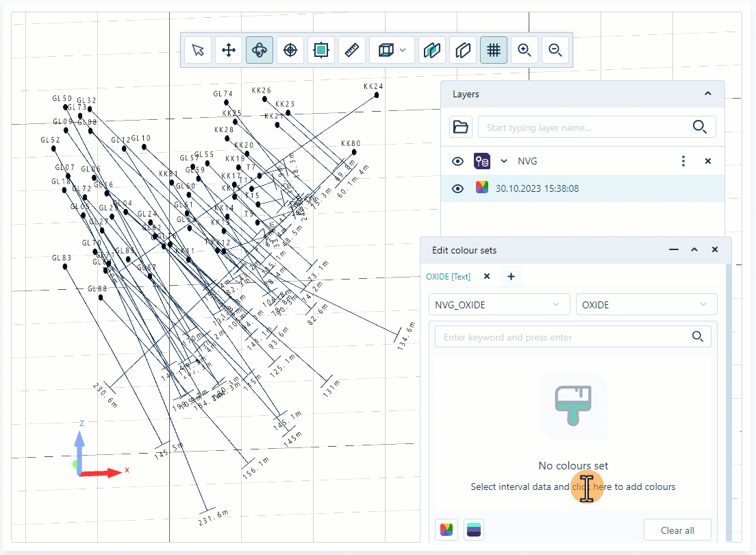Image resolution: width=756 pixels, height=555 pixels.
Task: Activate the pan/move tool in the toolbar
Action: [x=229, y=49]
